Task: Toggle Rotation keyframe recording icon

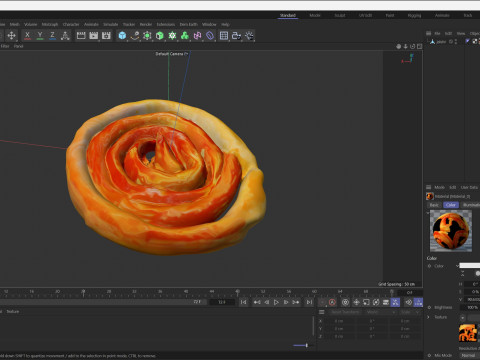Action: [376, 302]
